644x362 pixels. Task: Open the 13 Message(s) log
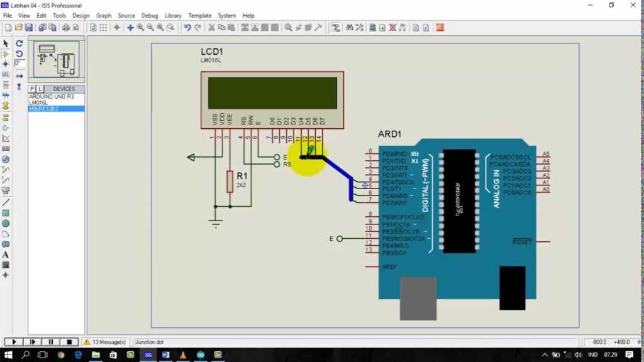pos(105,342)
